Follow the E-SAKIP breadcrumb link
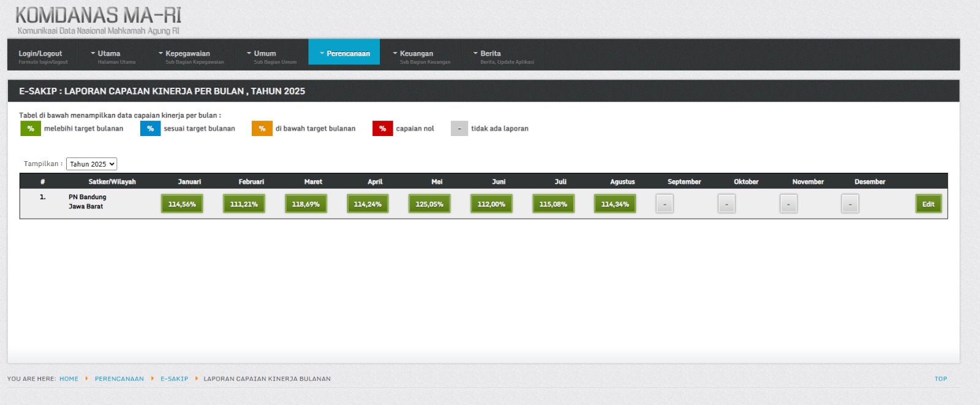The width and height of the screenshot is (980, 405). point(174,379)
